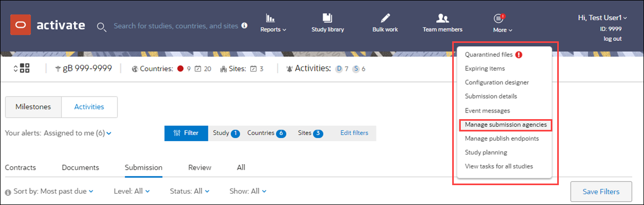This screenshot has width=644, height=205.
Task: Click the search magnifier icon
Action: click(x=101, y=26)
